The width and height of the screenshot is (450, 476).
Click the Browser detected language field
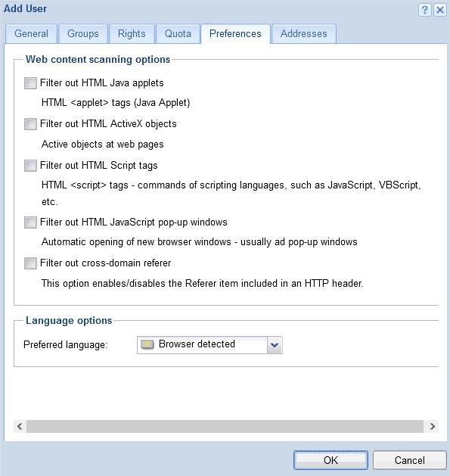[x=209, y=345]
